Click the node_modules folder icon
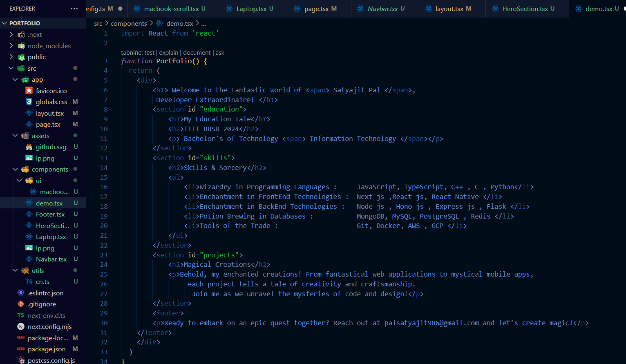The image size is (626, 364). tap(21, 46)
